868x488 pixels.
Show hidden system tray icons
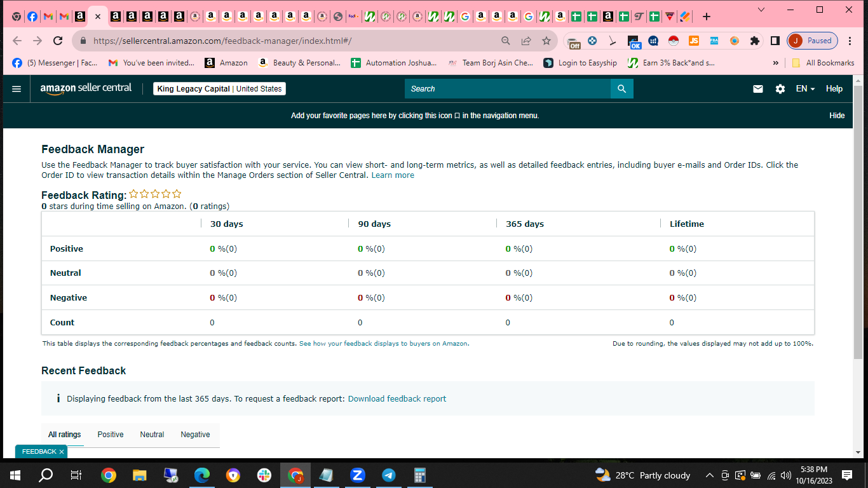pos(709,475)
